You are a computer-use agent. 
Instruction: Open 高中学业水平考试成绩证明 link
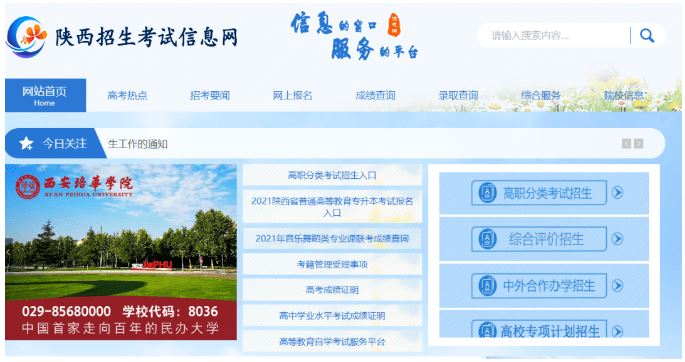pos(332,316)
